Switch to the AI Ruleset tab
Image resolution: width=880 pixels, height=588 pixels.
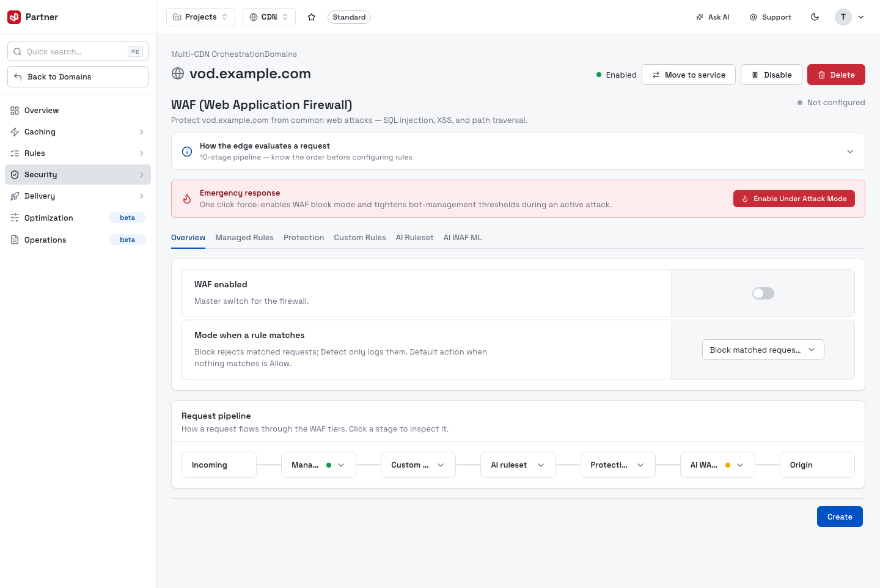[x=415, y=238]
